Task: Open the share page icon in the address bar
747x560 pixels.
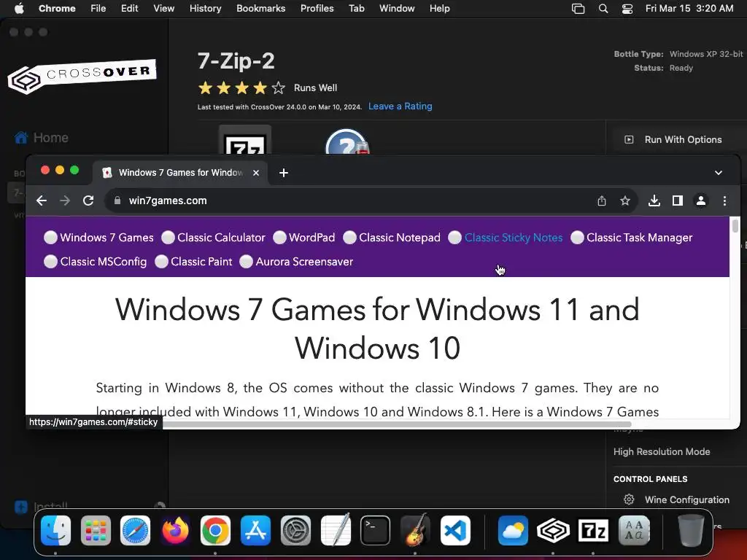Action: (x=602, y=201)
